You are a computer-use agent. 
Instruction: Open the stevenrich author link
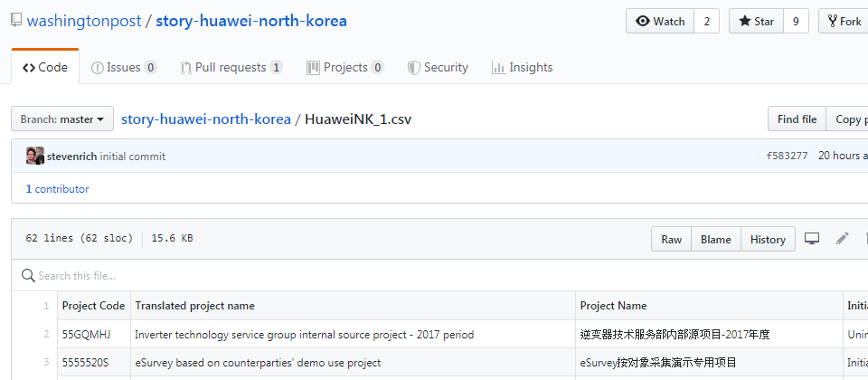(72, 157)
